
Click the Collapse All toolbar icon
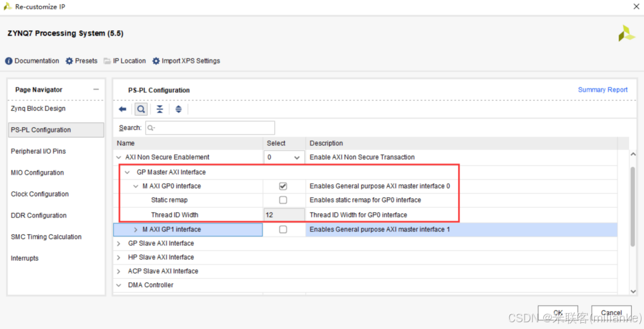click(x=160, y=109)
